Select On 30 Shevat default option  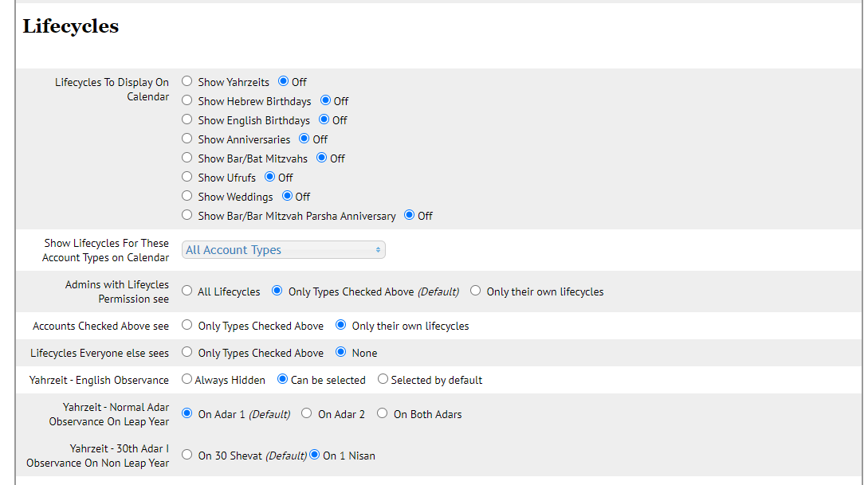coord(187,455)
